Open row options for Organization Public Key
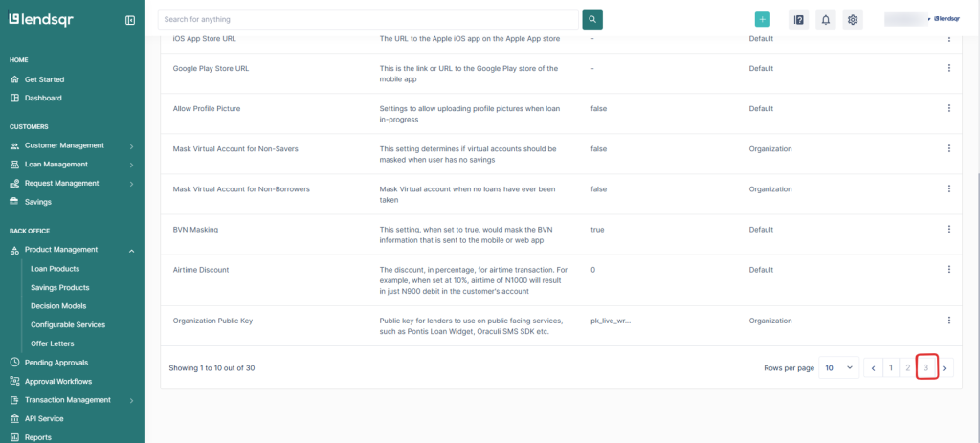980x443 pixels. (x=948, y=321)
